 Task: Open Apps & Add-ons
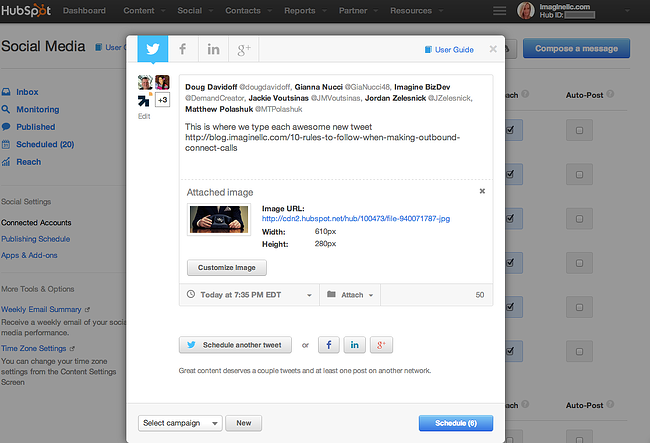(x=29, y=255)
